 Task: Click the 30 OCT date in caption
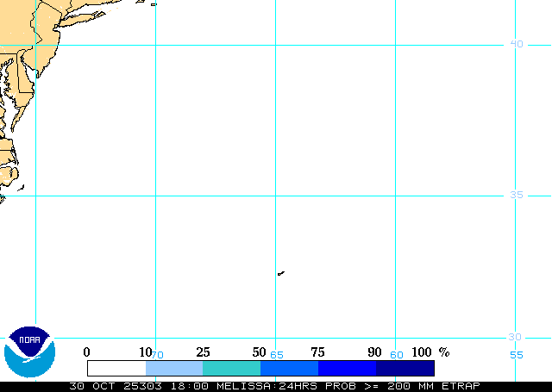pos(90,386)
